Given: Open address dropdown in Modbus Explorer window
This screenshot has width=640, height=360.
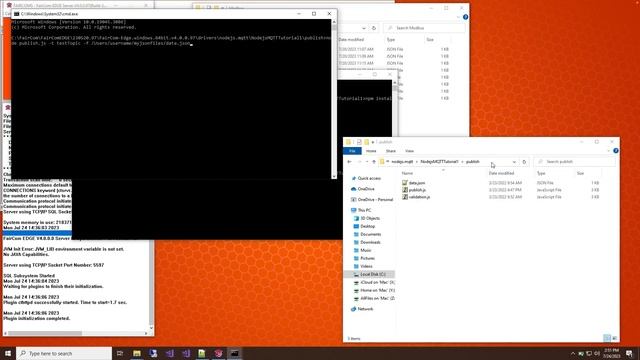Looking at the screenshot, I should [x=363, y=28].
